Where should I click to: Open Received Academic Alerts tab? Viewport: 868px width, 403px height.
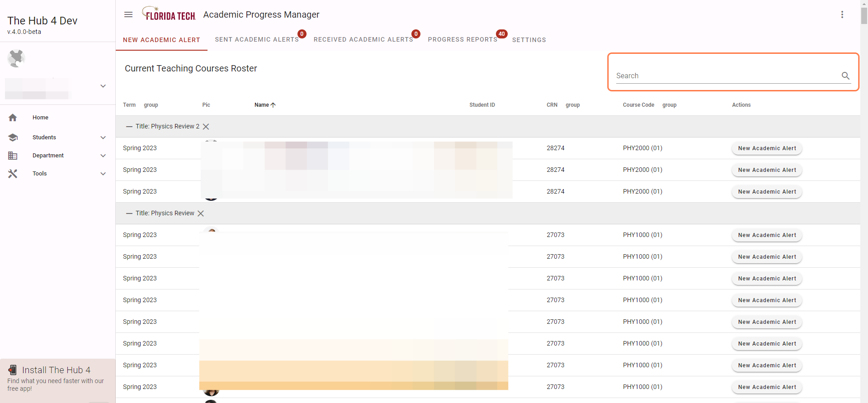(363, 40)
